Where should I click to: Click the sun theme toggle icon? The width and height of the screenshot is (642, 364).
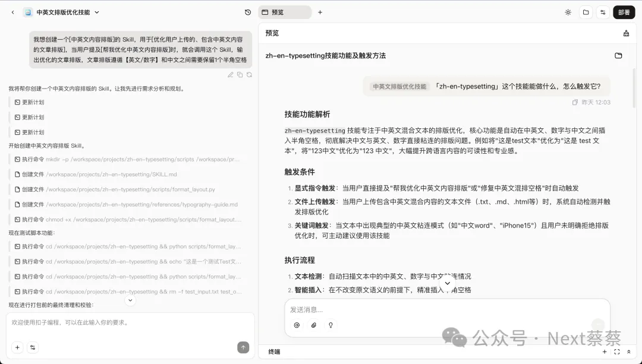[x=568, y=12]
